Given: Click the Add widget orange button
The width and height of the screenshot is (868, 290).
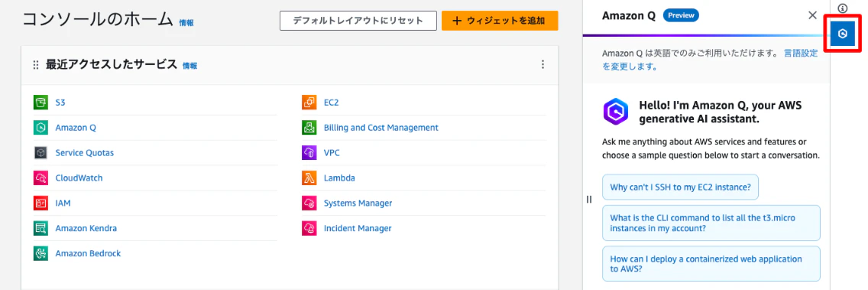Looking at the screenshot, I should (x=499, y=21).
